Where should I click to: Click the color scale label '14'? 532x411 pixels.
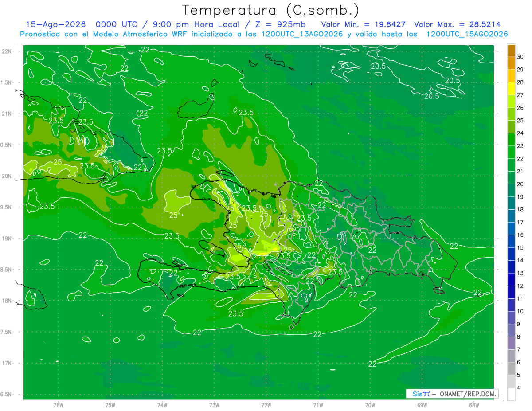(x=520, y=261)
